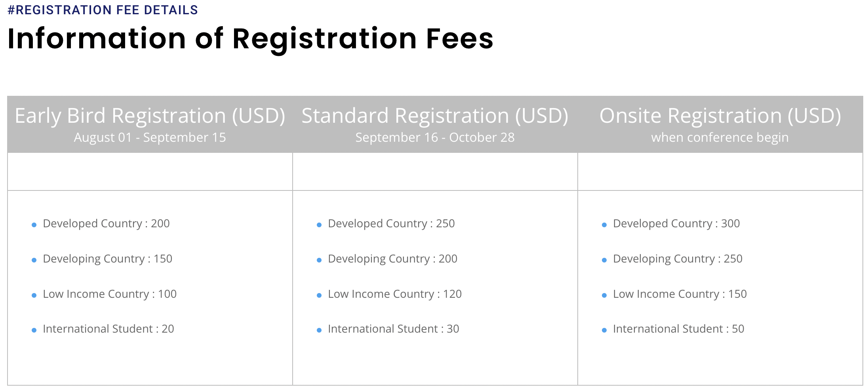This screenshot has width=868, height=392.
Task: Select Early Bird Developed Country : 200
Action: coord(106,224)
